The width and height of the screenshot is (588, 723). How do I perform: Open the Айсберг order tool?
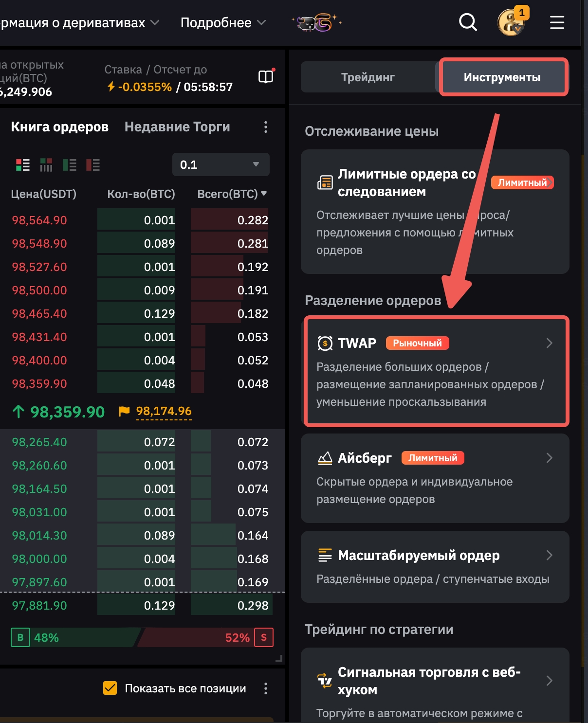point(435,478)
